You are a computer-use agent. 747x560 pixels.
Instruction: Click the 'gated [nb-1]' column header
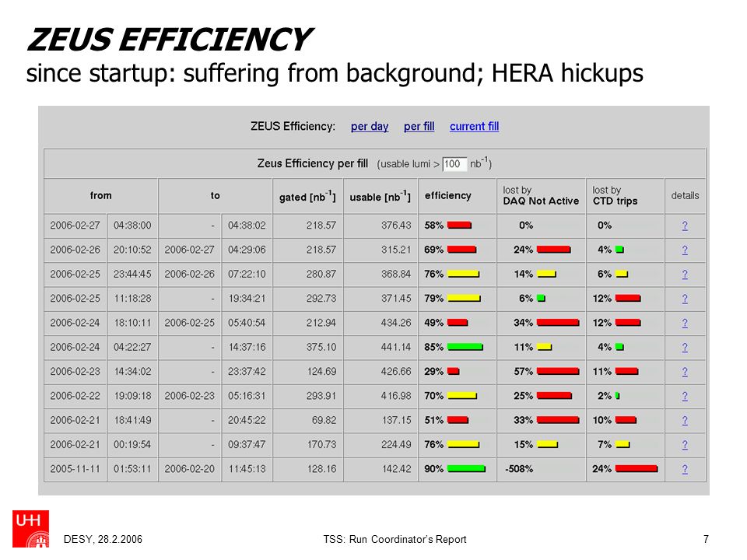point(308,196)
